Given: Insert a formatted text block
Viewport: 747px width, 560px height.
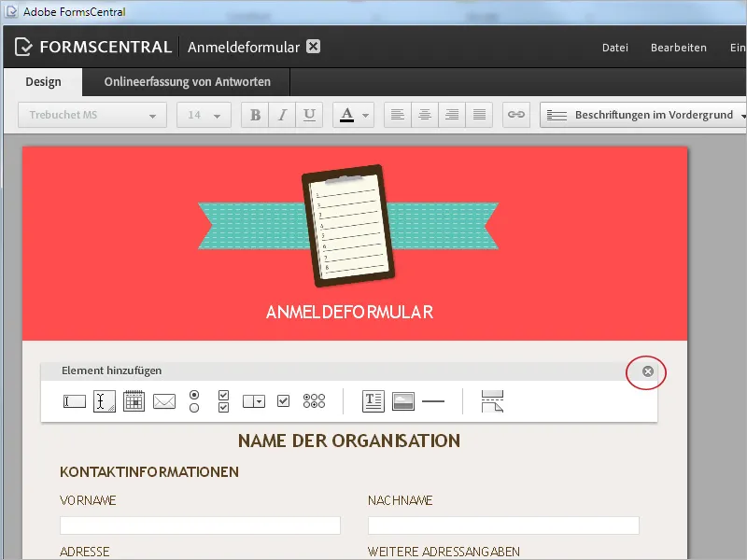Looking at the screenshot, I should tap(373, 401).
